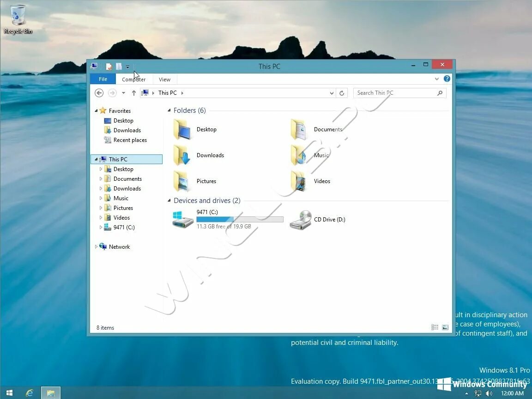Open the network tray icon
This screenshot has height=399, width=532.
pyautogui.click(x=478, y=393)
